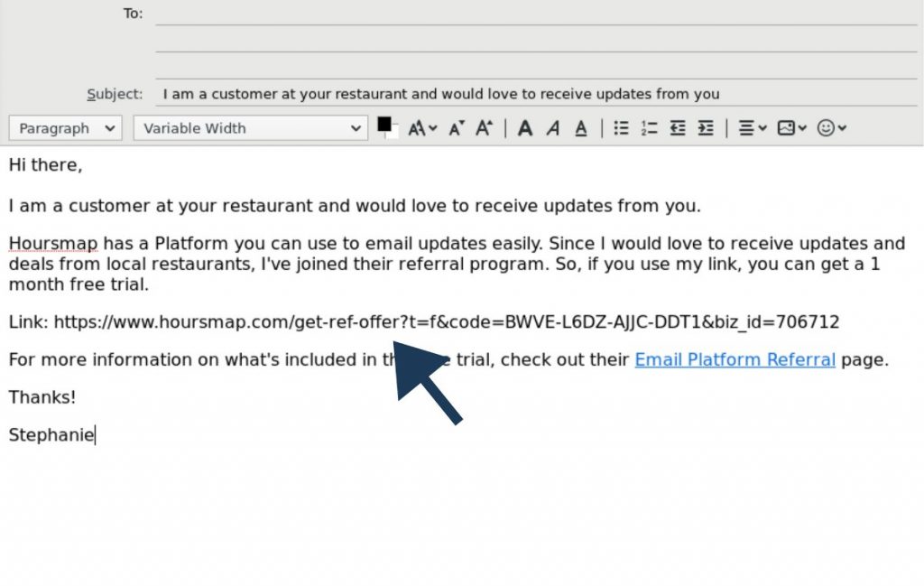Click the misspelled word Hoursmap
Image resolution: width=924 pixels, height=586 pixels.
click(x=53, y=244)
